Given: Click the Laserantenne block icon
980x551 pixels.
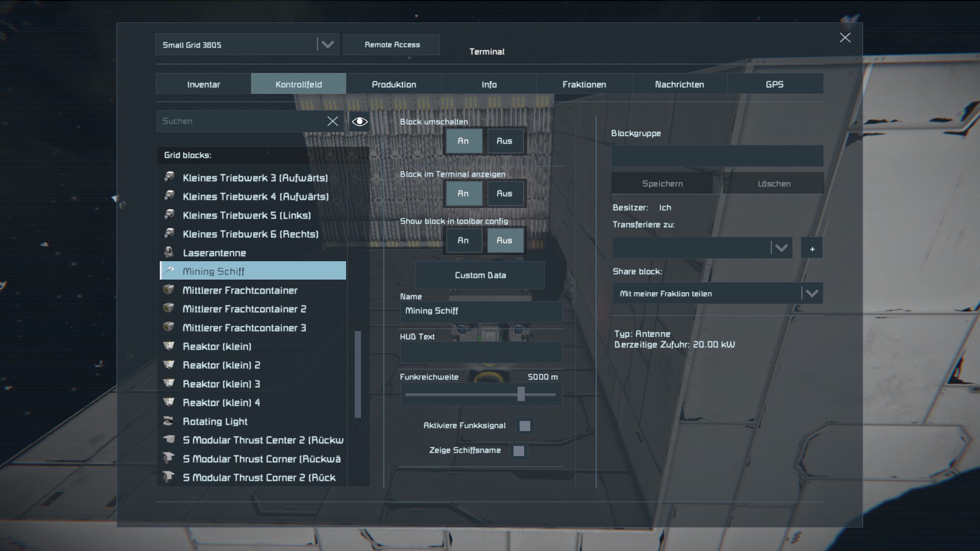Looking at the screenshot, I should click(x=169, y=253).
